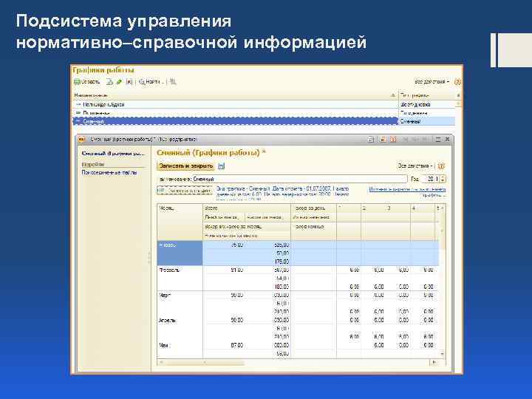The width and height of the screenshot is (532, 399).
Task: Open Все действия menu of Графики работы list
Action: [432, 82]
